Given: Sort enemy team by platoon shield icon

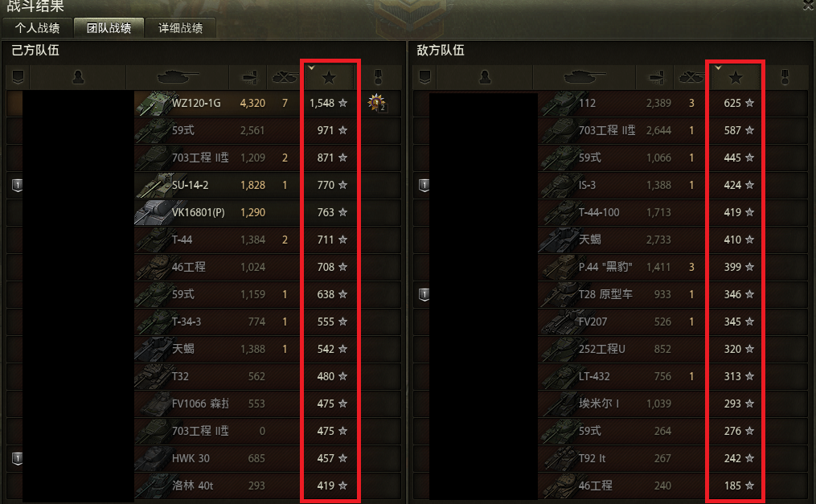Looking at the screenshot, I should tap(424, 78).
